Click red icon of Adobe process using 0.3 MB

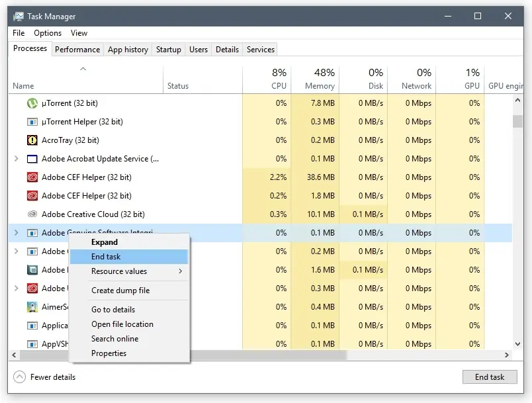coord(32,289)
